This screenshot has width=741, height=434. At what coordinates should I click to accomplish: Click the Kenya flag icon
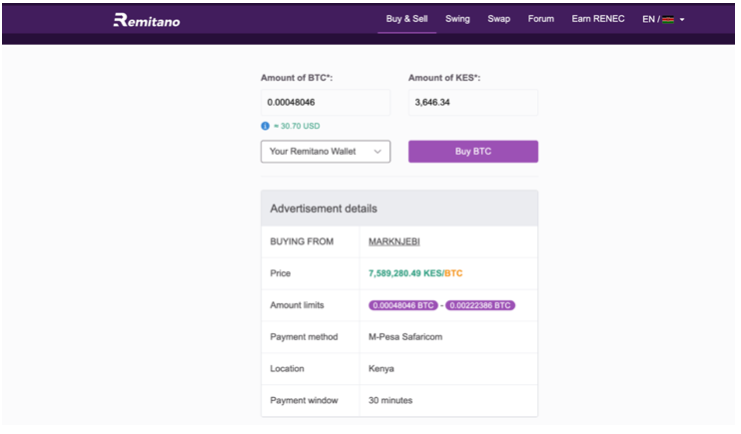coord(668,19)
